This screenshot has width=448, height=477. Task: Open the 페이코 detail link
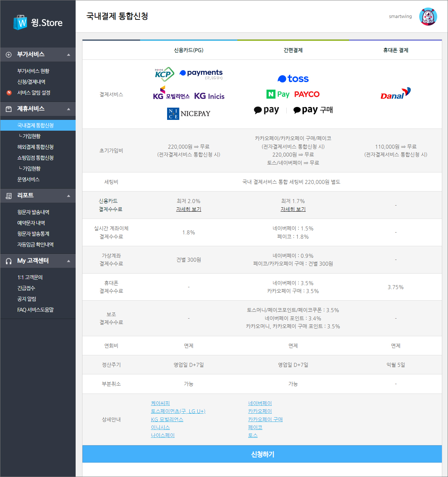tap(255, 428)
